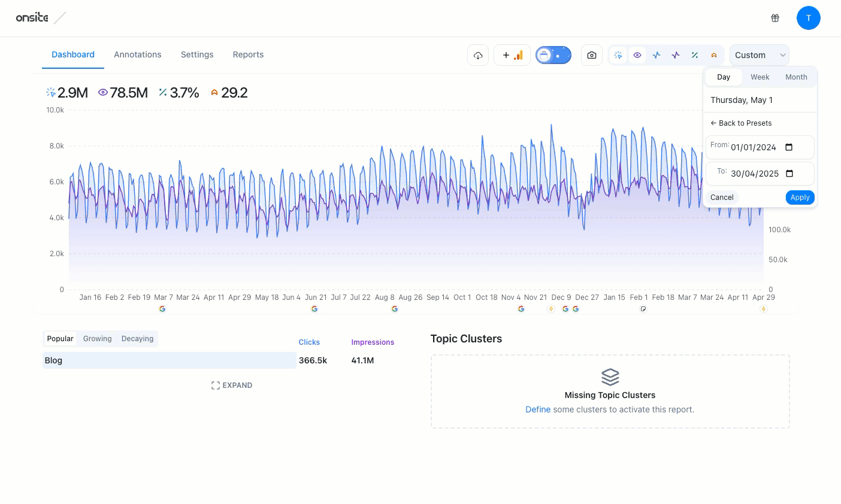
Task: Click the Define clusters link
Action: pyautogui.click(x=538, y=409)
